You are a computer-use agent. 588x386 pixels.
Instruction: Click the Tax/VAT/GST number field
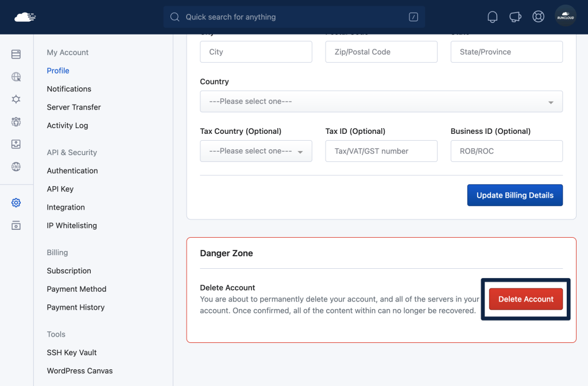381,151
